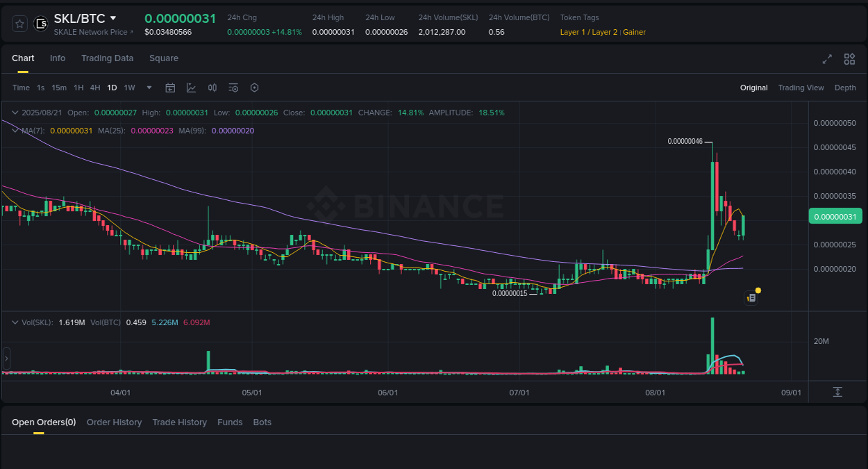
Task: Select the 1D interval
Action: tap(112, 88)
